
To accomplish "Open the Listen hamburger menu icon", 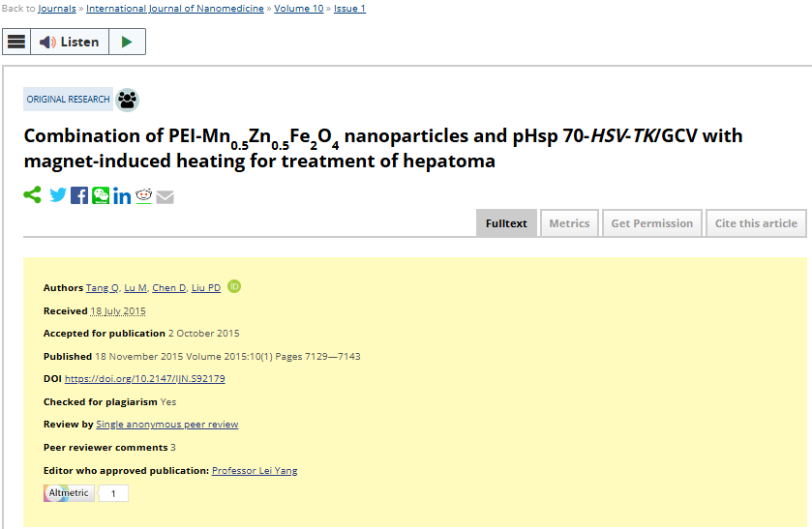I will (x=16, y=42).
